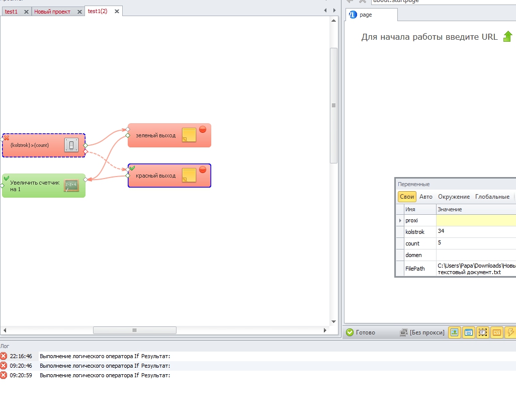Click the error icon of log entry 09:20:59

coord(4,375)
